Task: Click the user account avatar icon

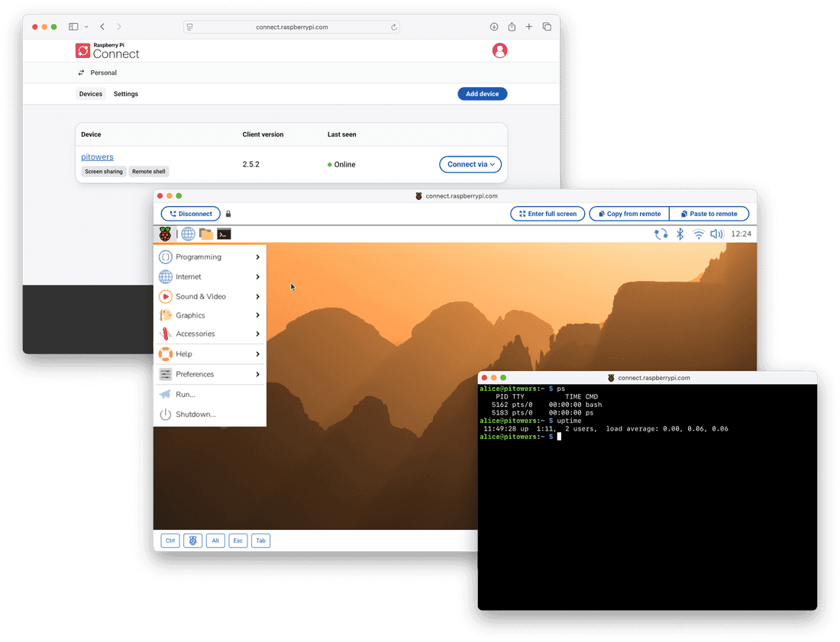Action: (499, 50)
